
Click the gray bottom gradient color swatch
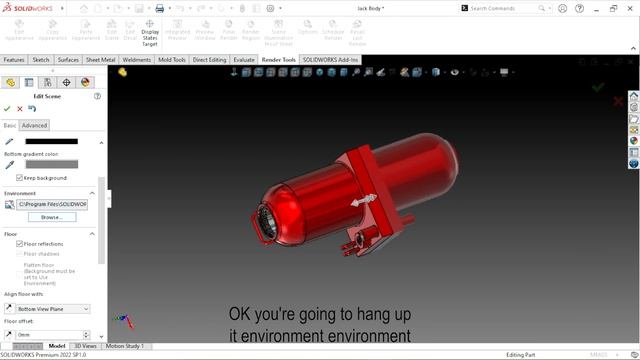[52, 164]
